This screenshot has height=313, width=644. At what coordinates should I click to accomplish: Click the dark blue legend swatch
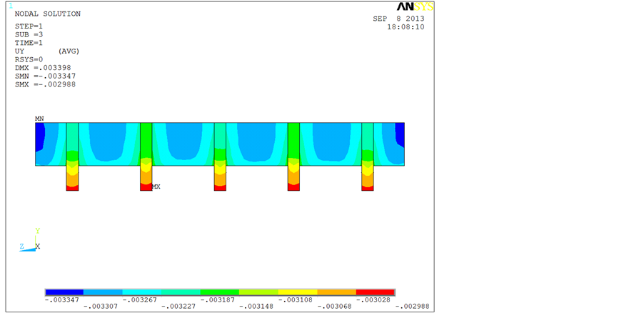[x=64, y=292]
